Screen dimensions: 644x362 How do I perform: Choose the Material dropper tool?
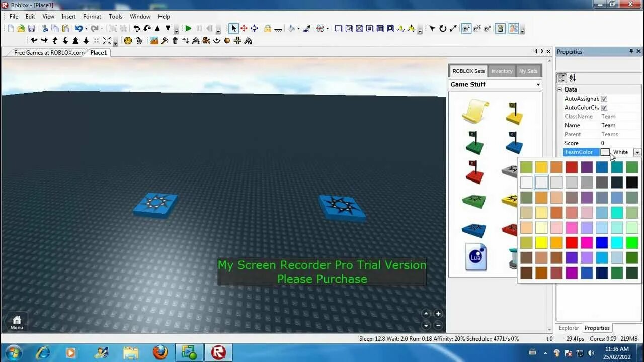[x=306, y=29]
